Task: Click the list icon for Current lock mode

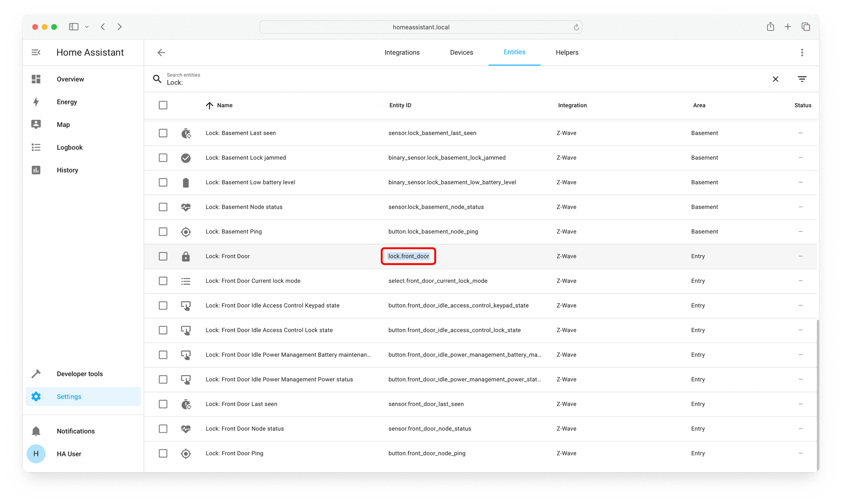Action: click(186, 281)
